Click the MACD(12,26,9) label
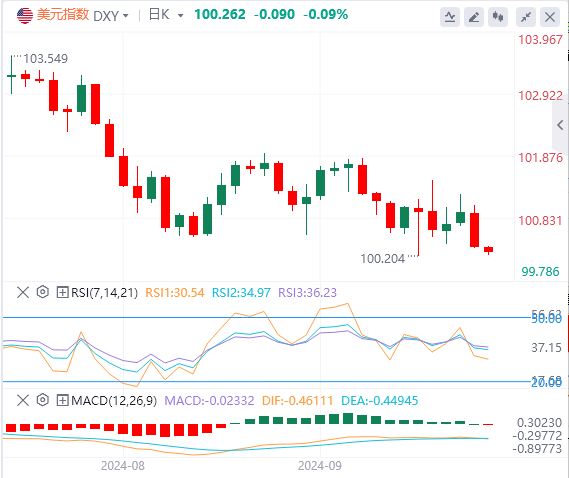Screen dimensions: 569x478 click(x=114, y=401)
